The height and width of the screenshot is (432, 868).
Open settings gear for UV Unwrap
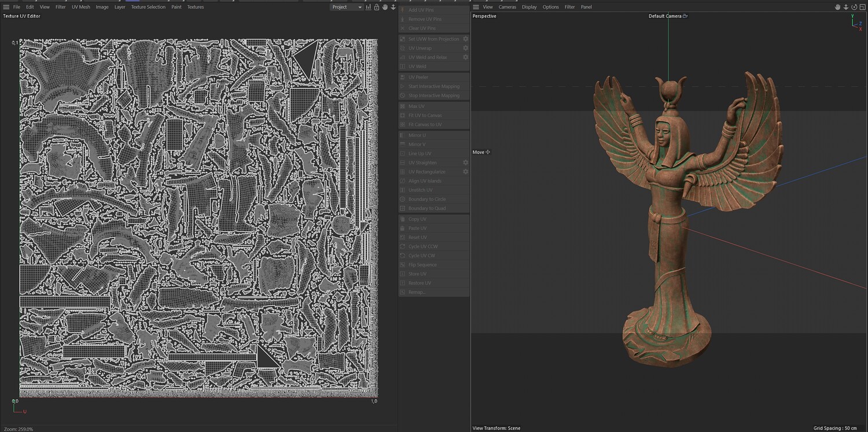tap(465, 48)
